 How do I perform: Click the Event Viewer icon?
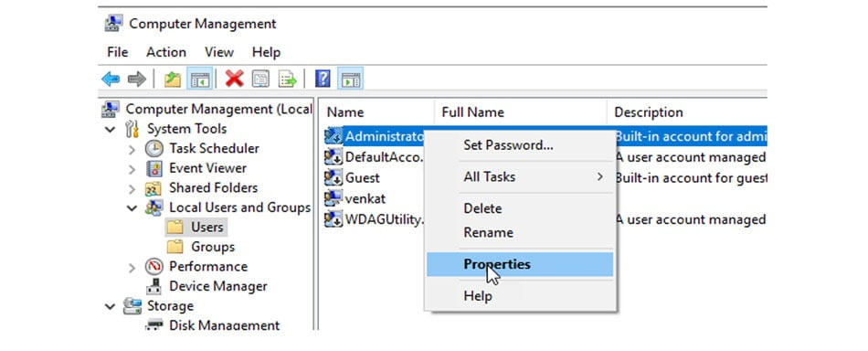pos(153,168)
